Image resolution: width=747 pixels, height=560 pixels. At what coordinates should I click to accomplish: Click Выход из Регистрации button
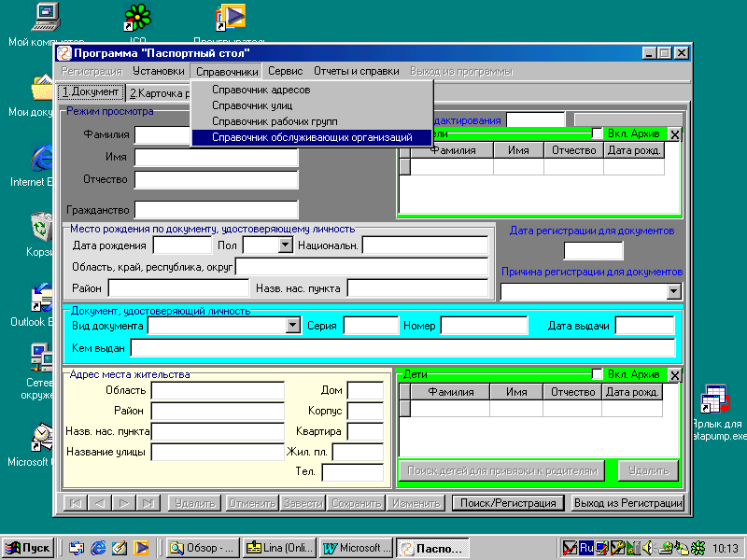[x=627, y=503]
